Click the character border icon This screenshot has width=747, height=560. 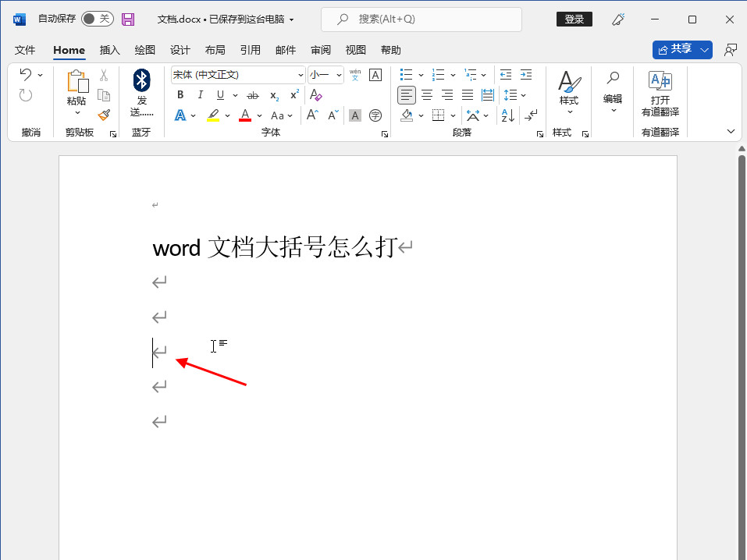coord(375,75)
